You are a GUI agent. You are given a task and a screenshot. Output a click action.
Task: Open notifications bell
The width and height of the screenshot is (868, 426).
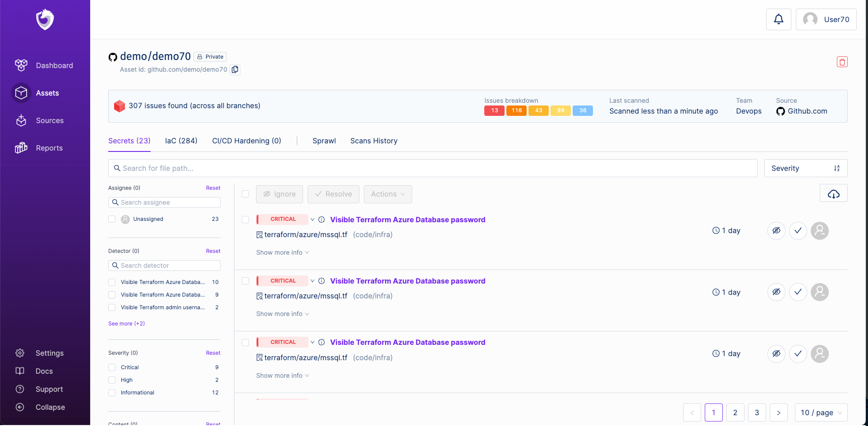tap(779, 19)
